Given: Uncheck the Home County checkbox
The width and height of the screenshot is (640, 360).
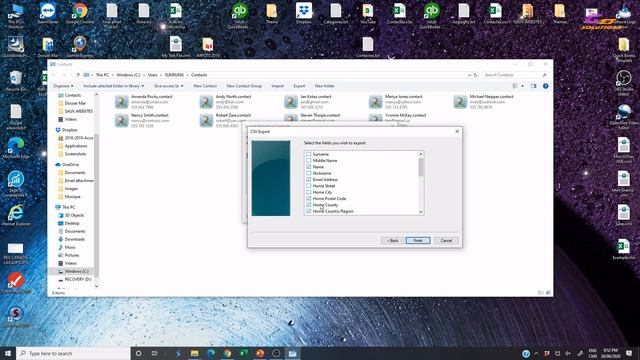Looking at the screenshot, I should pyautogui.click(x=309, y=205).
